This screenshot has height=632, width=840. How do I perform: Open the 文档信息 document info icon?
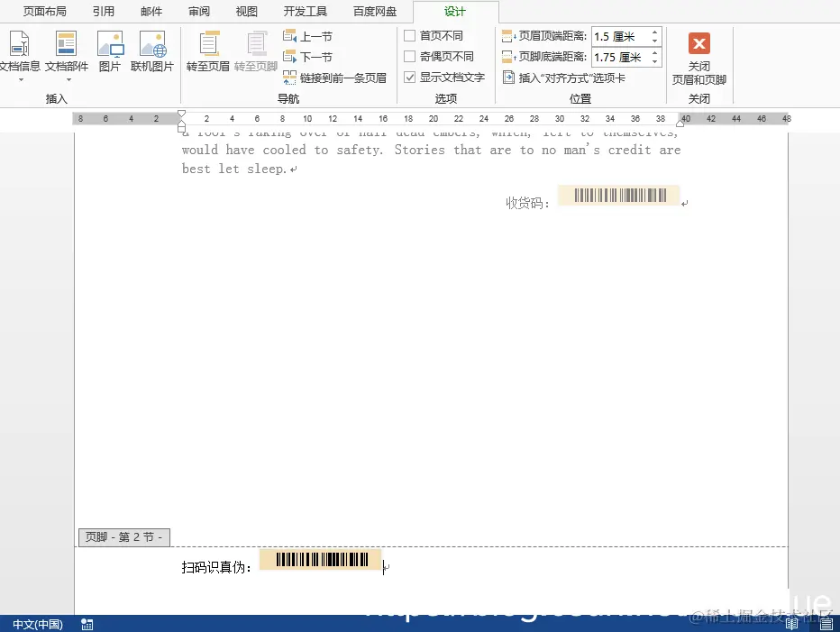coord(19,44)
